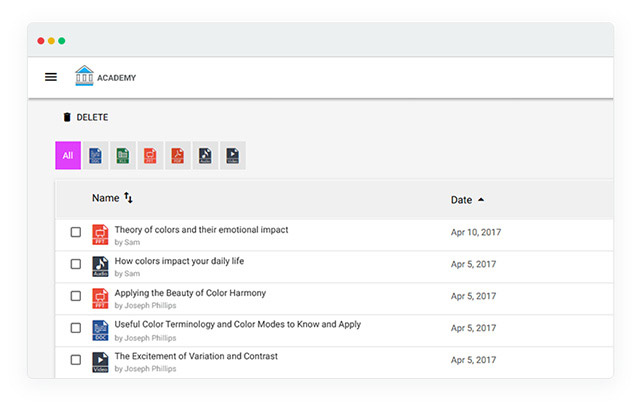Click date Apr 5, 2017 for How colors impact
The height and width of the screenshot is (410, 640).
tap(473, 264)
